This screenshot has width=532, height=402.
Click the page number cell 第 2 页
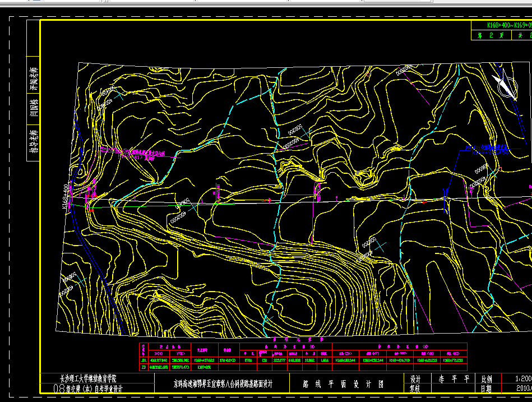(x=491, y=35)
